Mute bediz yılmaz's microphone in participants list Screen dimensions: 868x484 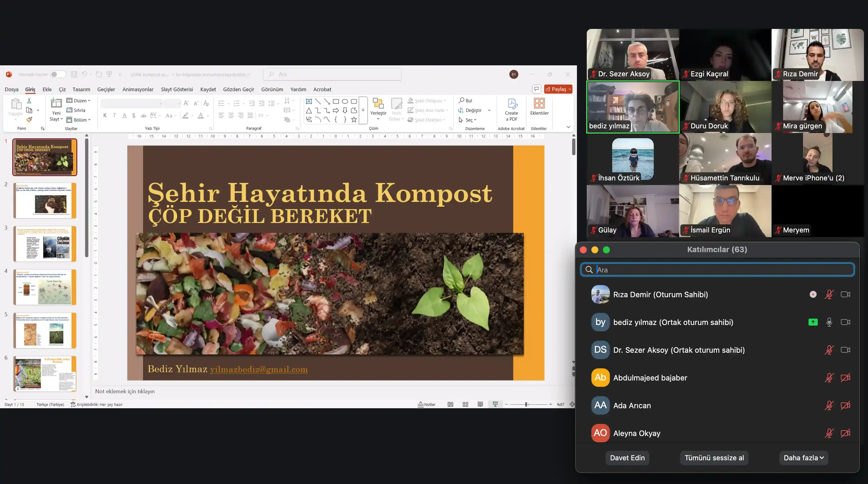pos(830,322)
